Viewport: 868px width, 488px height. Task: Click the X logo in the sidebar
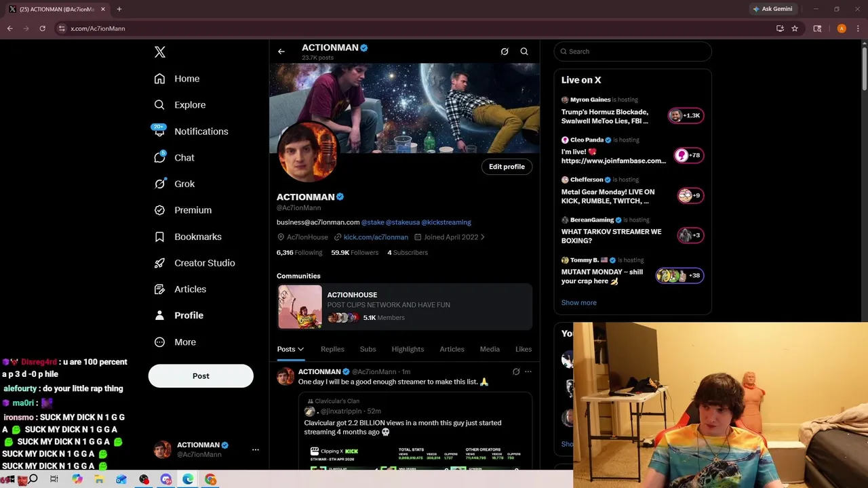160,52
